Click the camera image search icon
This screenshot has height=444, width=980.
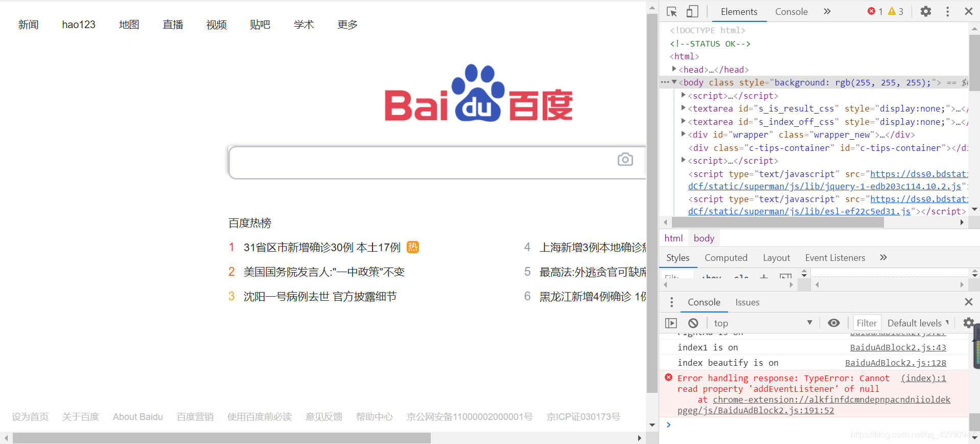625,160
